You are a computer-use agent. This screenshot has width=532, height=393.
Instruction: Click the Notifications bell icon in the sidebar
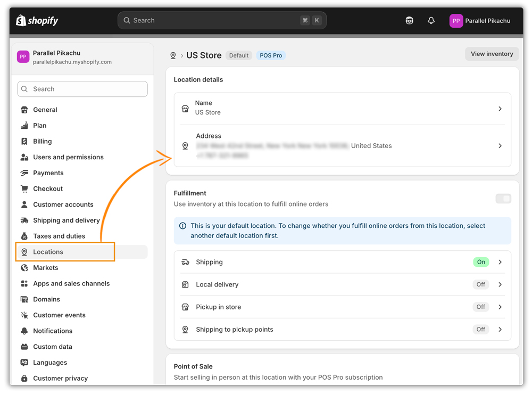point(24,331)
